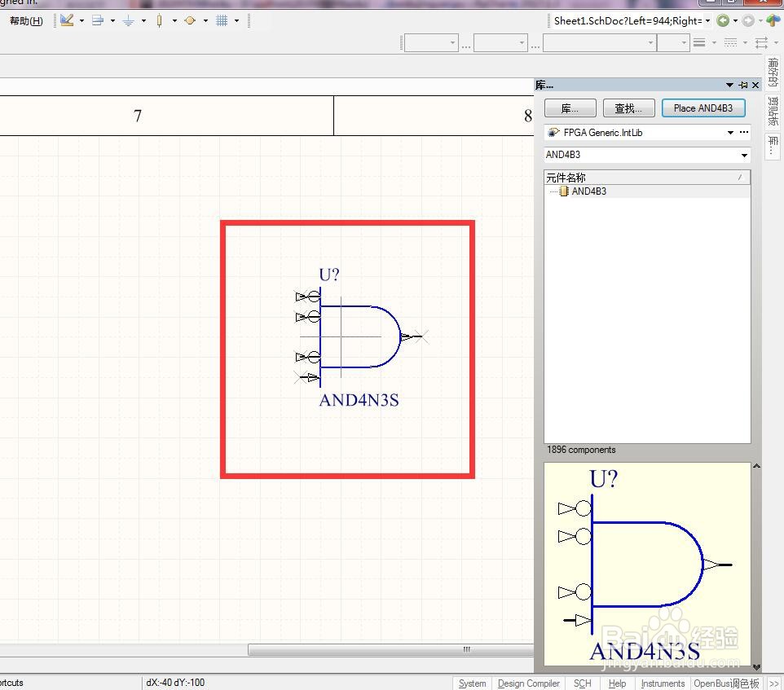Viewport: 784px width, 690px height.
Task: Click the Place AND4B3 button
Action: [x=703, y=108]
